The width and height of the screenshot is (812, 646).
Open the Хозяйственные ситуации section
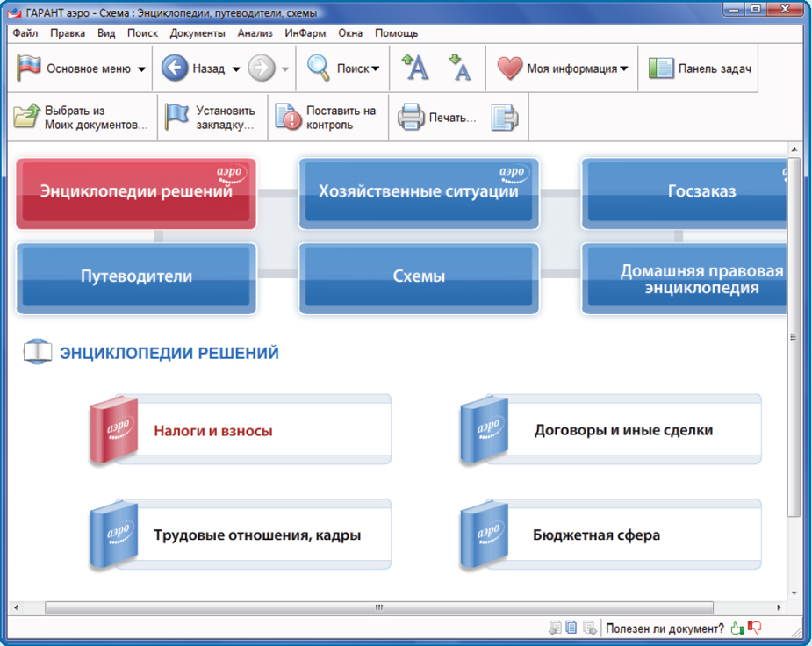pos(418,191)
